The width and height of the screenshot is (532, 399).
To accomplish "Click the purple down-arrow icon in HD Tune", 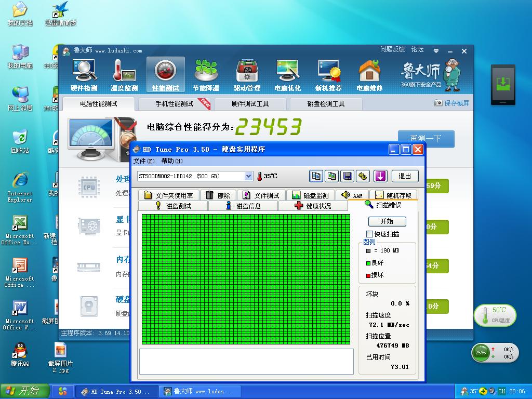I will (x=380, y=176).
